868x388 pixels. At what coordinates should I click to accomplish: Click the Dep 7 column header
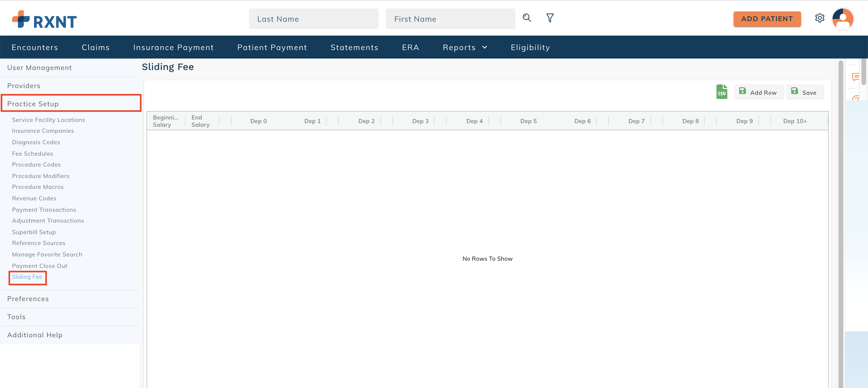[x=636, y=121]
